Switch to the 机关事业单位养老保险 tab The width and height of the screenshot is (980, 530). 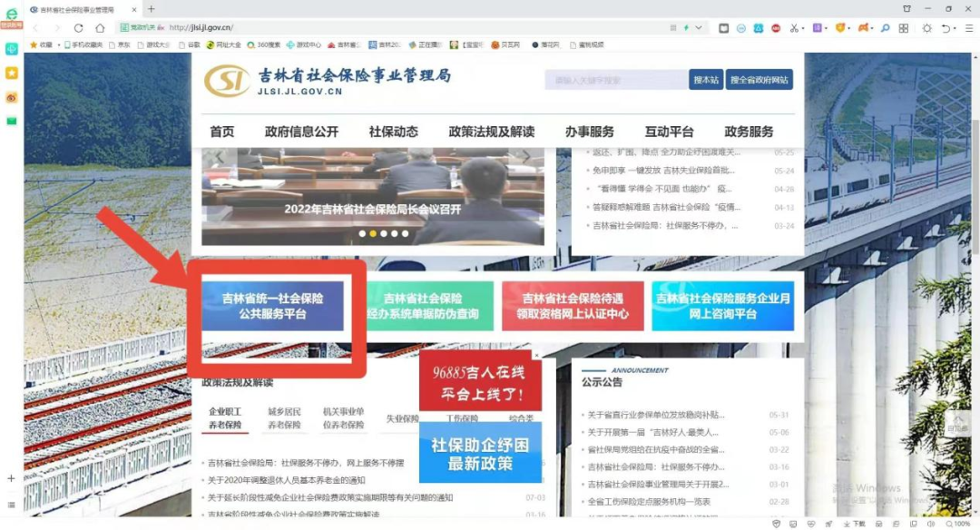343,418
